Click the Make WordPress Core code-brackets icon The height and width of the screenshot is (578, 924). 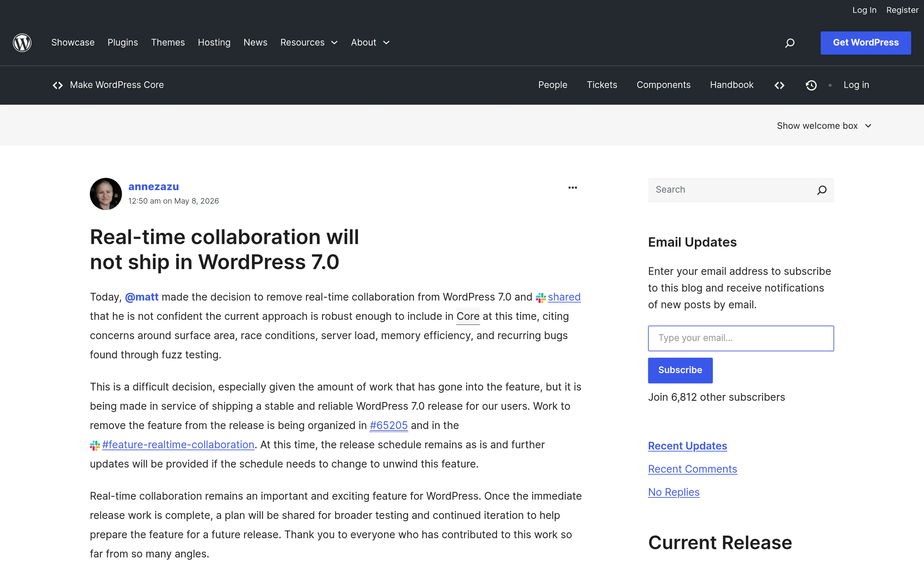pyautogui.click(x=58, y=85)
